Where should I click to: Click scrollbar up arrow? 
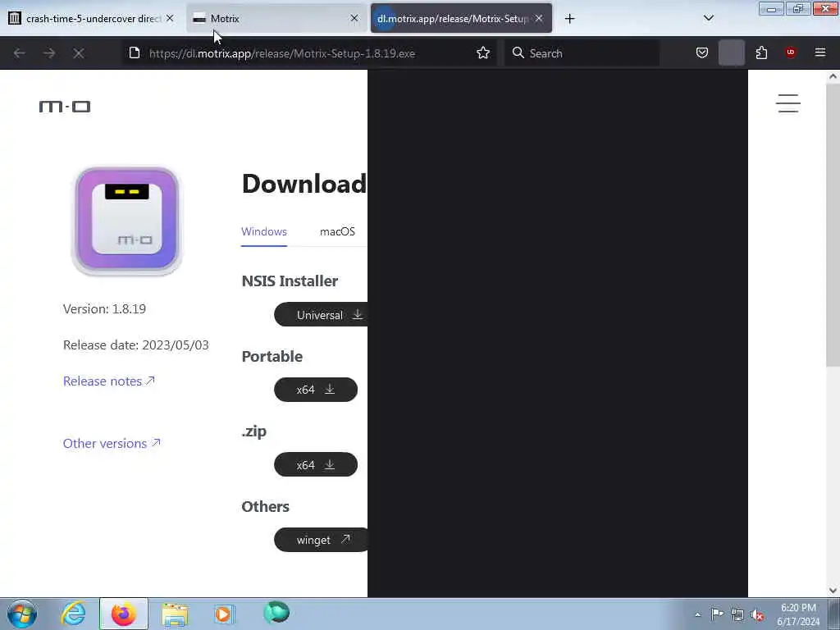(x=833, y=76)
